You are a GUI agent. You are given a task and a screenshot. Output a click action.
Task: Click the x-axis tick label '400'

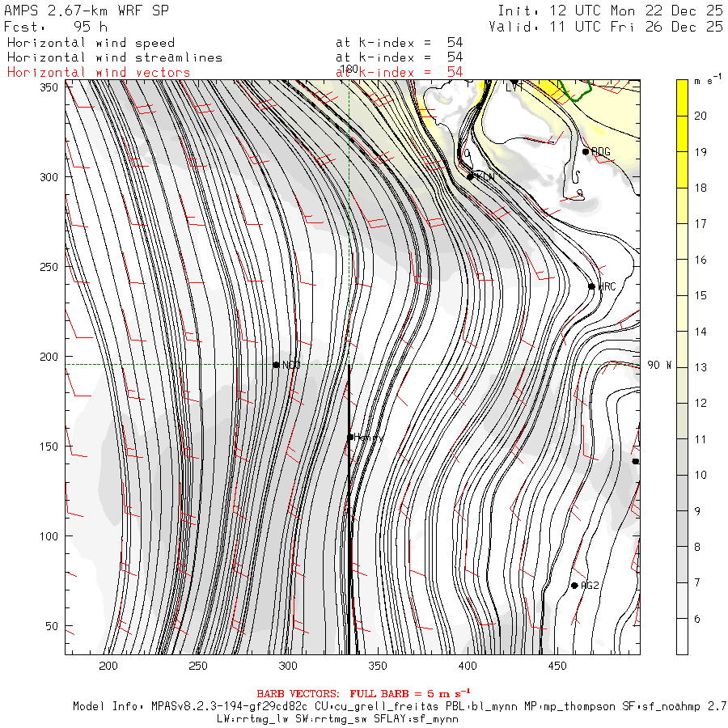click(467, 666)
